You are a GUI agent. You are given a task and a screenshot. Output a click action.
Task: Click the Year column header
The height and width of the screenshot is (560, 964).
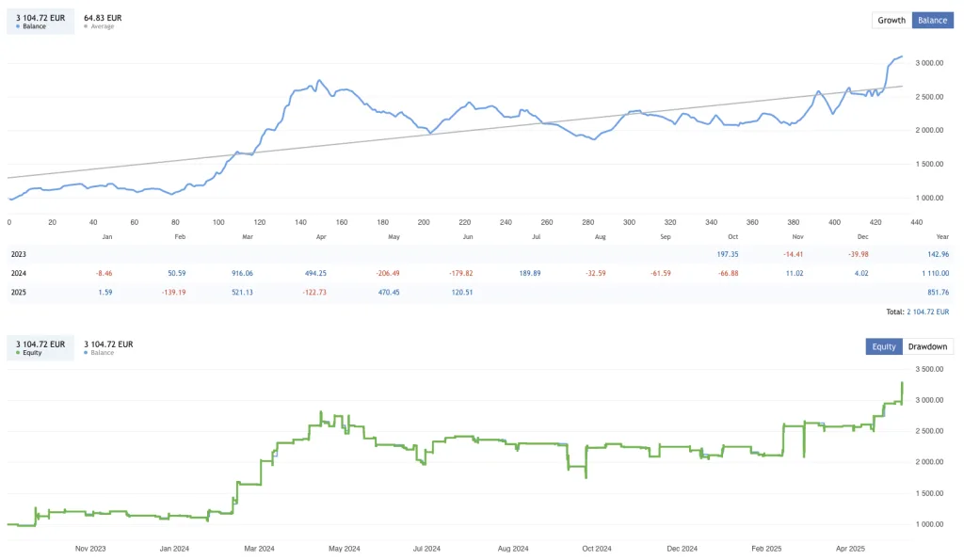[x=942, y=237]
